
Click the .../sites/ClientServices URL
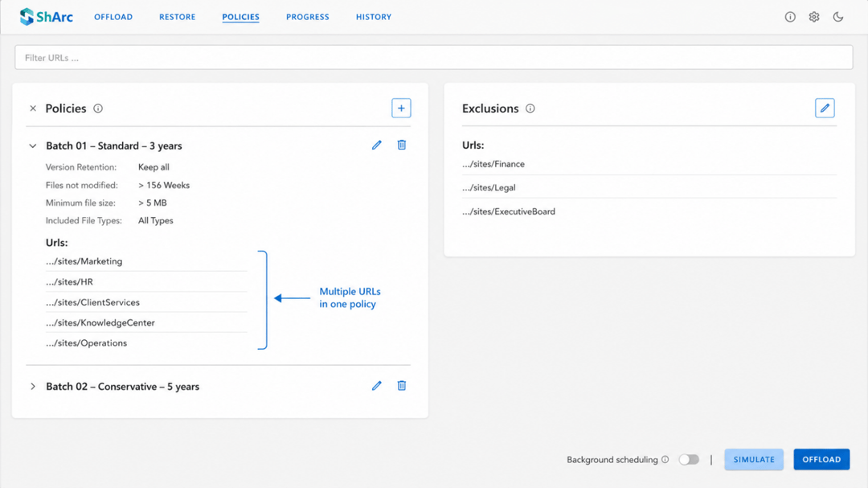93,302
